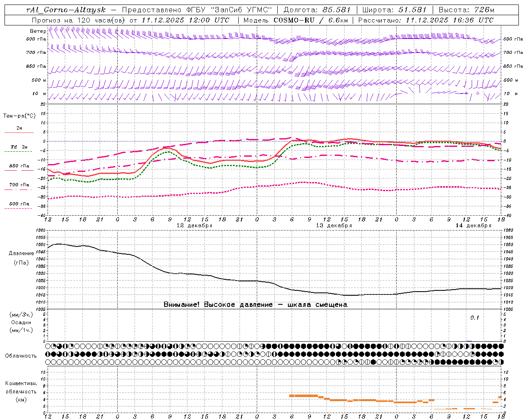Click the 2м temperature legend label
This screenshot has width=525, height=420.
(19, 128)
